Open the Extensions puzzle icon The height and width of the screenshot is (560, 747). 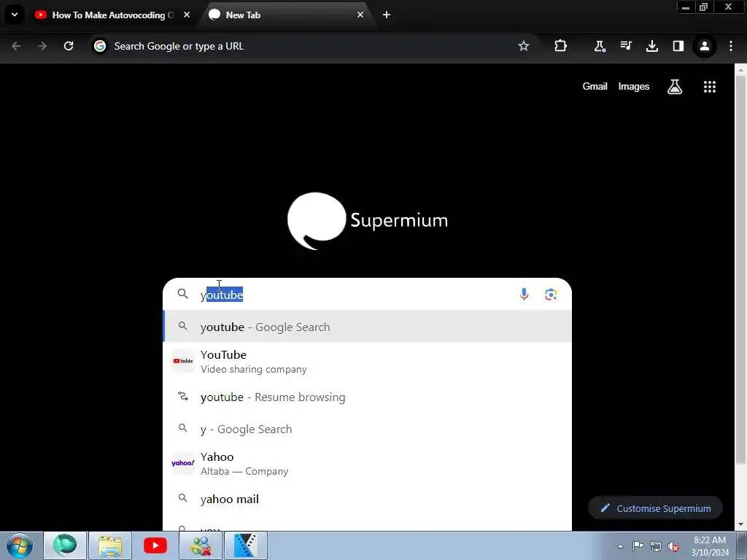561,46
